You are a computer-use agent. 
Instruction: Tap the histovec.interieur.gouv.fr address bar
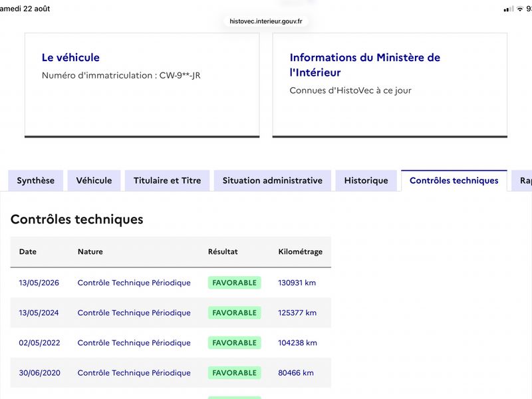(266, 21)
